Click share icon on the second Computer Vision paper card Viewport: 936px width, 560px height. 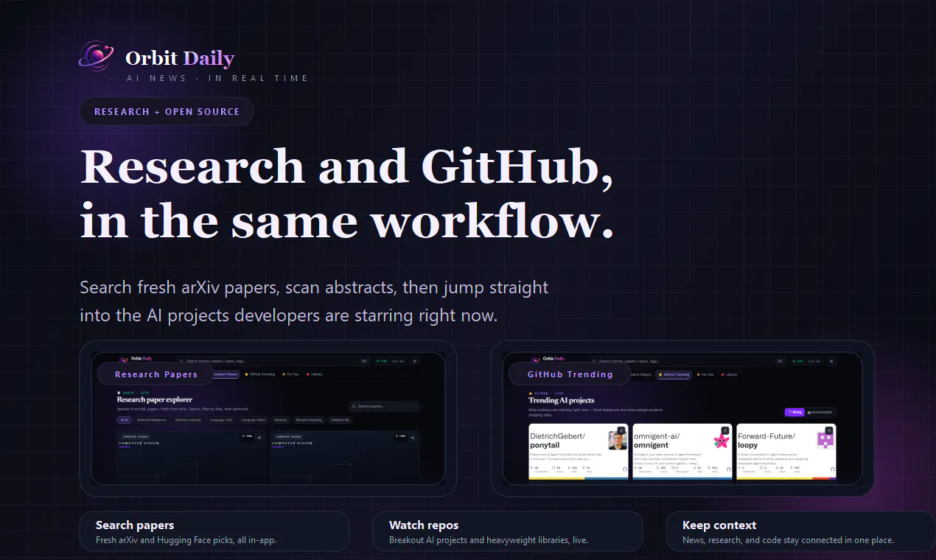[413, 438]
